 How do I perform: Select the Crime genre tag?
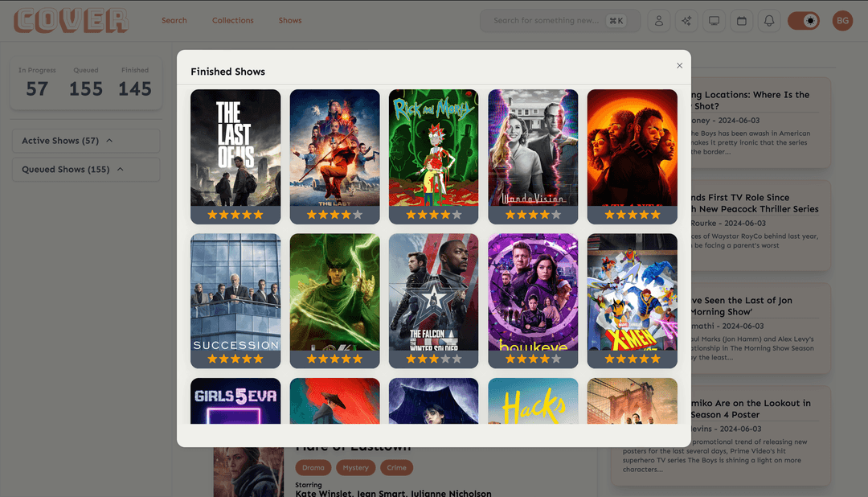pos(396,467)
